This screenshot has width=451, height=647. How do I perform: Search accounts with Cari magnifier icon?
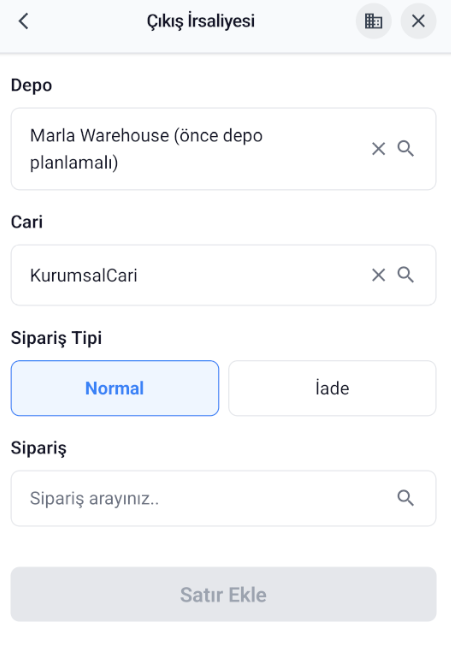tap(406, 275)
